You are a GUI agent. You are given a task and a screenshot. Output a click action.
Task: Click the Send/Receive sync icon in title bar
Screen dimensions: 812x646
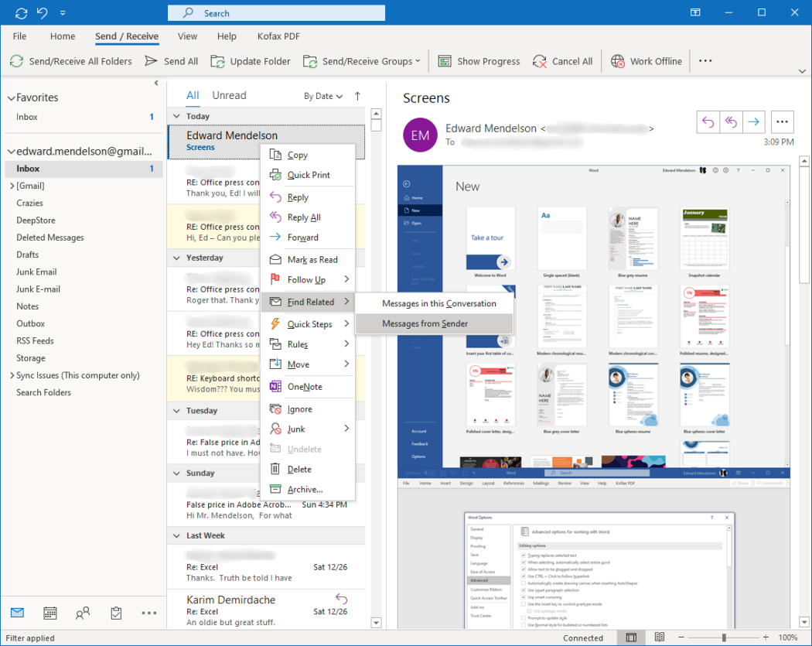click(21, 12)
